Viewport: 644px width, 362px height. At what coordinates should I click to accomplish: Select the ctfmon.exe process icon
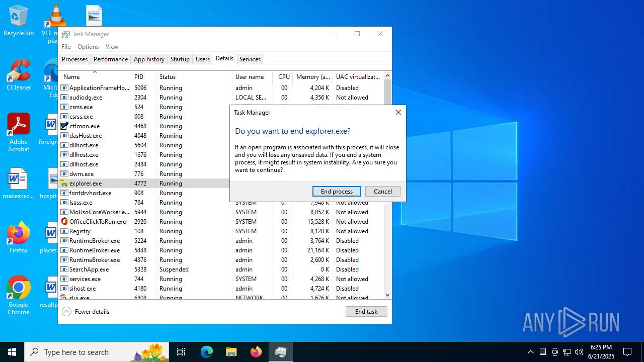(x=64, y=126)
